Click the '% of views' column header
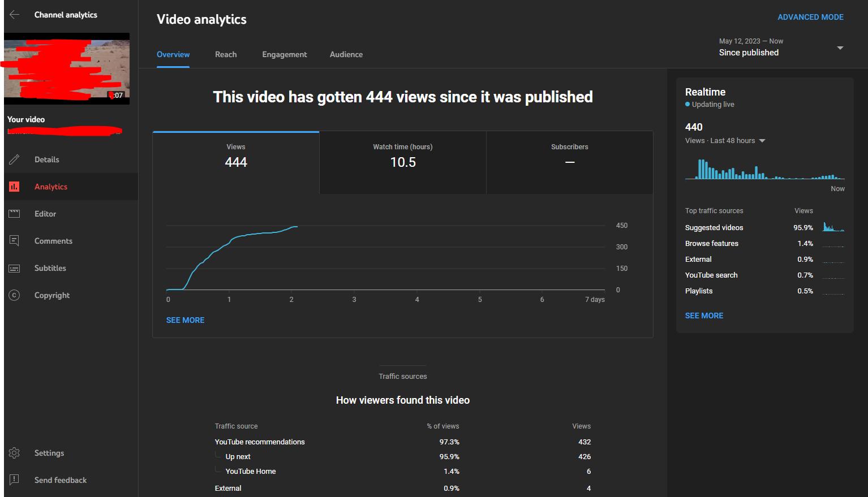The image size is (868, 497). [x=443, y=426]
